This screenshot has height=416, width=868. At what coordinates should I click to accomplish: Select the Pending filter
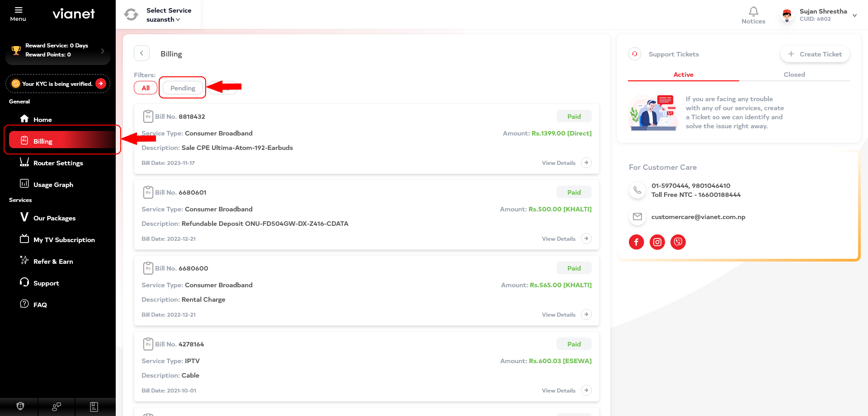click(183, 88)
